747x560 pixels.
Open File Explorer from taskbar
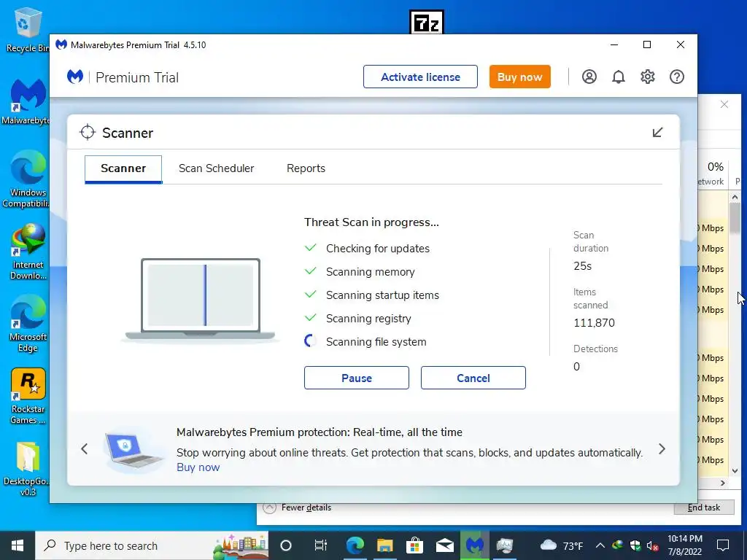coord(384,545)
